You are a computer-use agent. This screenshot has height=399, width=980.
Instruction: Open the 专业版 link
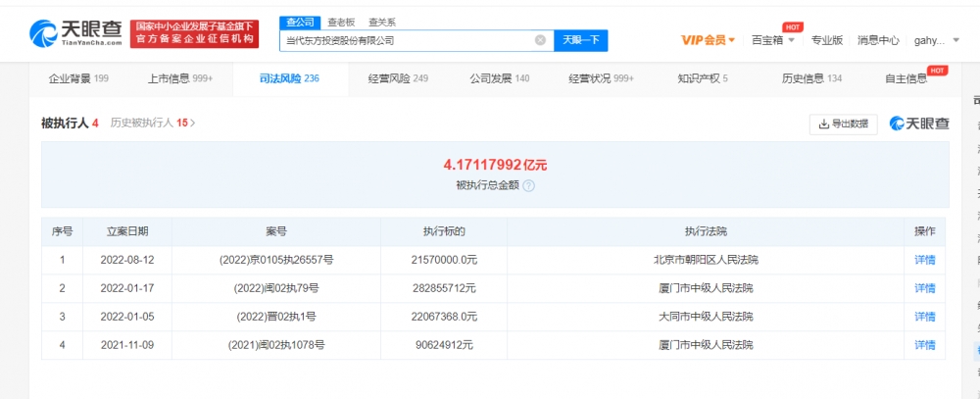click(827, 40)
